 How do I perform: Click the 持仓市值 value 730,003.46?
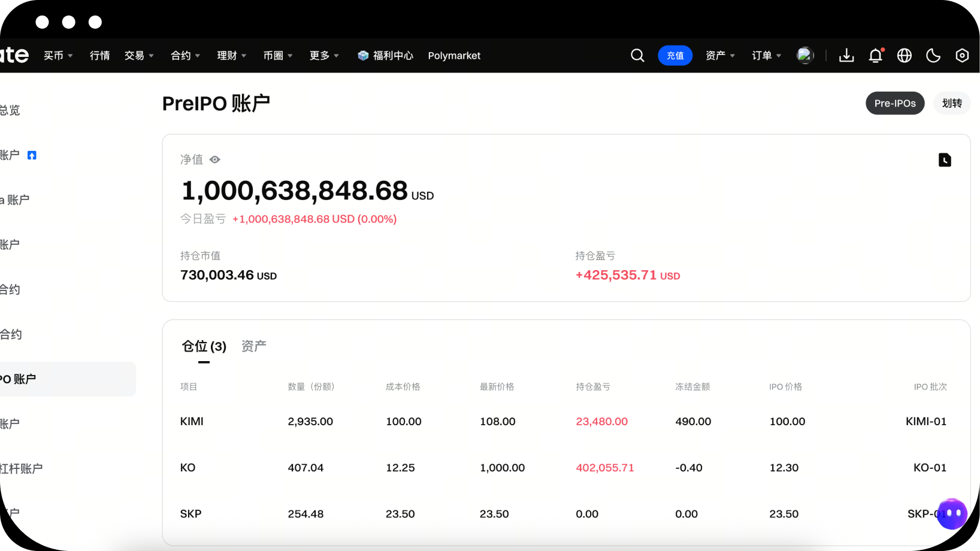tap(217, 275)
